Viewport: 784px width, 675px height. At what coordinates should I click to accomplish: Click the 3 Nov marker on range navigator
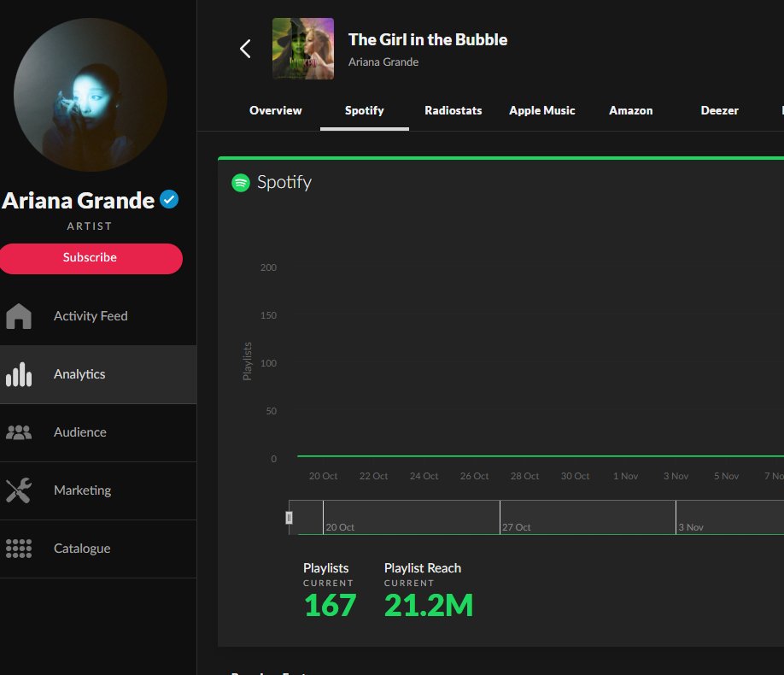coord(691,527)
